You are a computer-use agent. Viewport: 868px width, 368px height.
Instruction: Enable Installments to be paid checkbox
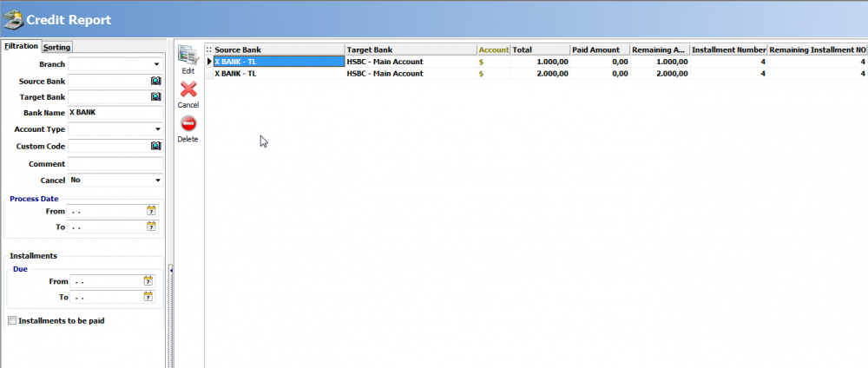pyautogui.click(x=13, y=320)
